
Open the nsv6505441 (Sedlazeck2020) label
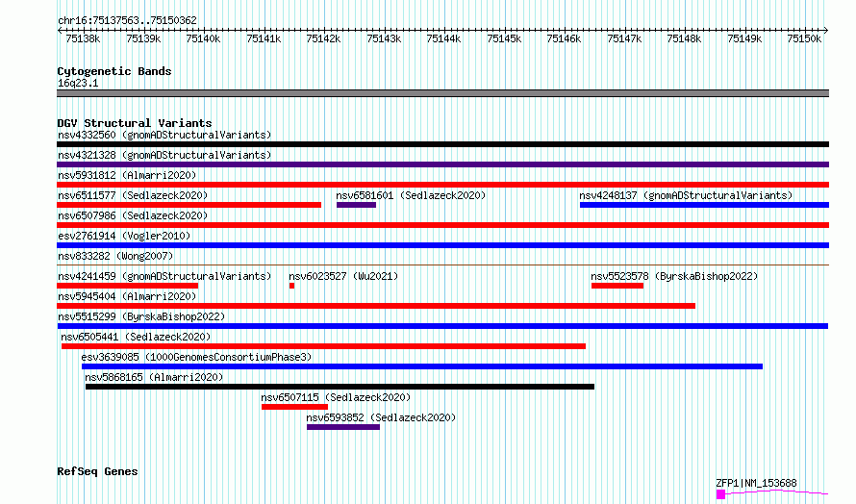tap(136, 337)
